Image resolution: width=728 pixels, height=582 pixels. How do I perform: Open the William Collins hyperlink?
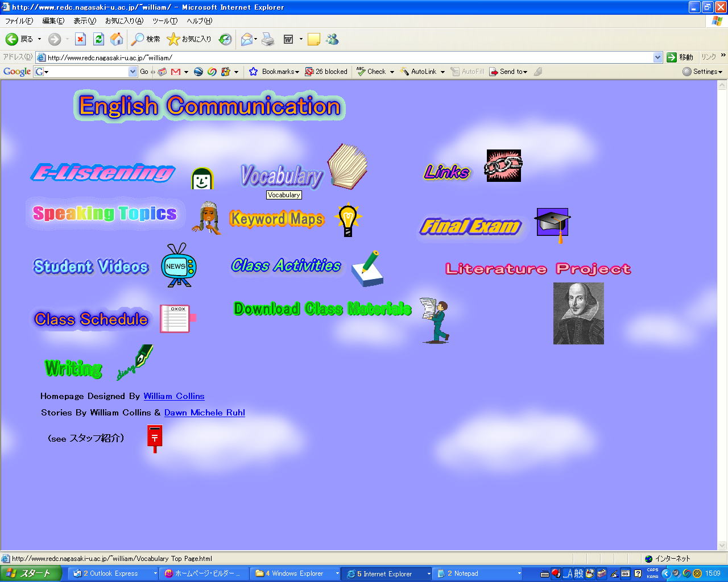point(173,396)
